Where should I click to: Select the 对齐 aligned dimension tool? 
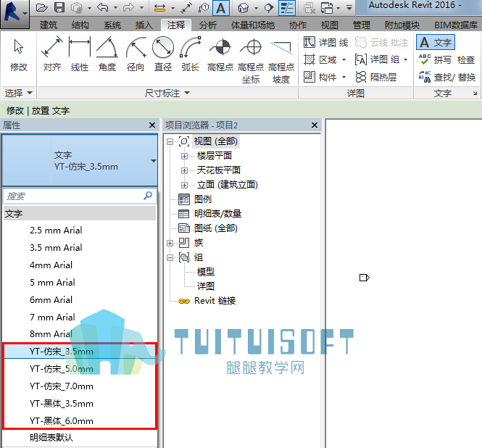52,54
